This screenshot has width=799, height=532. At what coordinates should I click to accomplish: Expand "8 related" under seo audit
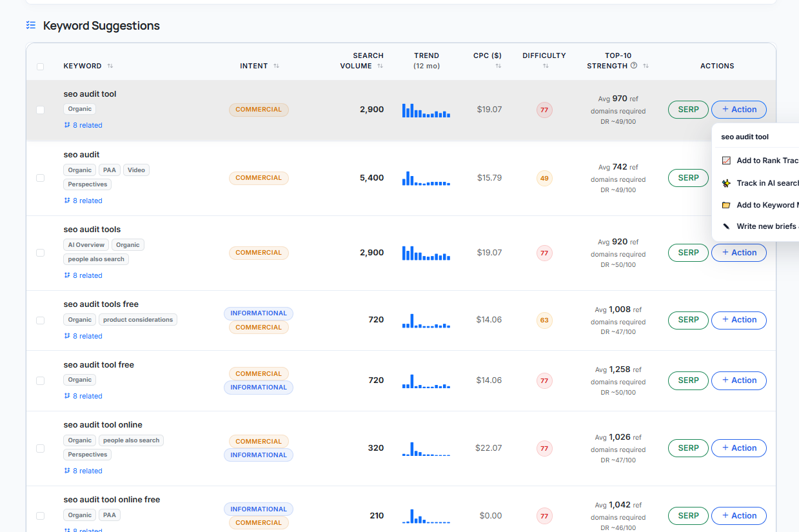(x=83, y=201)
